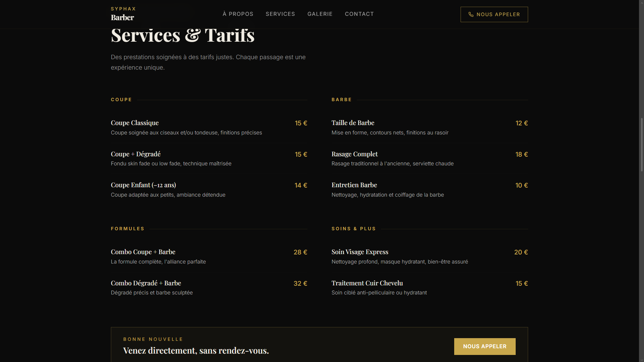The image size is (644, 362).
Task: Click the COUPE section label
Action: (x=121, y=100)
